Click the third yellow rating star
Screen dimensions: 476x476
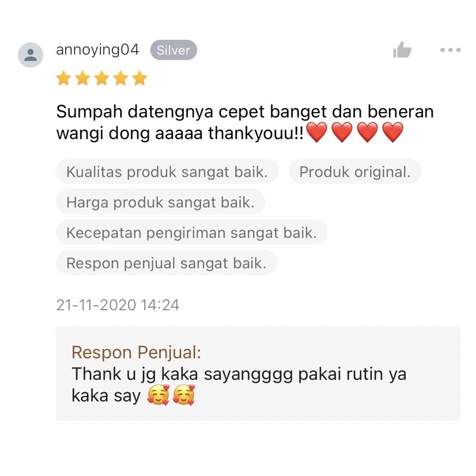(102, 78)
